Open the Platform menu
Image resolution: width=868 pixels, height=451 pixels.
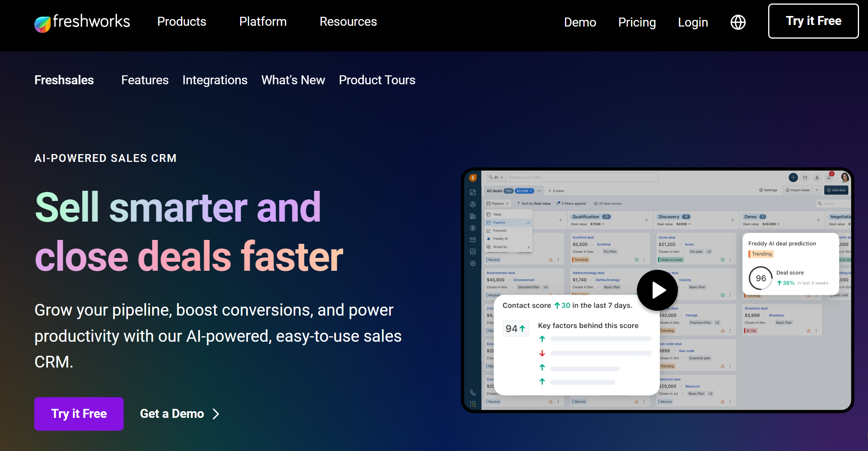point(263,21)
